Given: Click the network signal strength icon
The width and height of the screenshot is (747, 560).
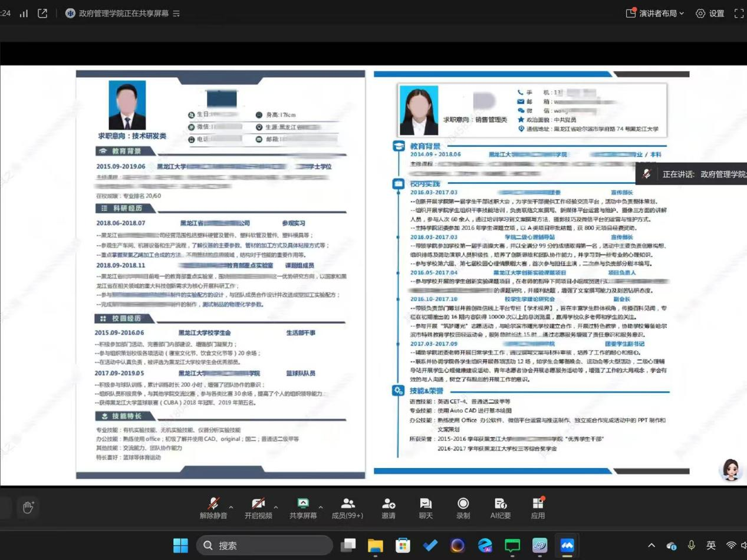Looking at the screenshot, I should coord(24,13).
